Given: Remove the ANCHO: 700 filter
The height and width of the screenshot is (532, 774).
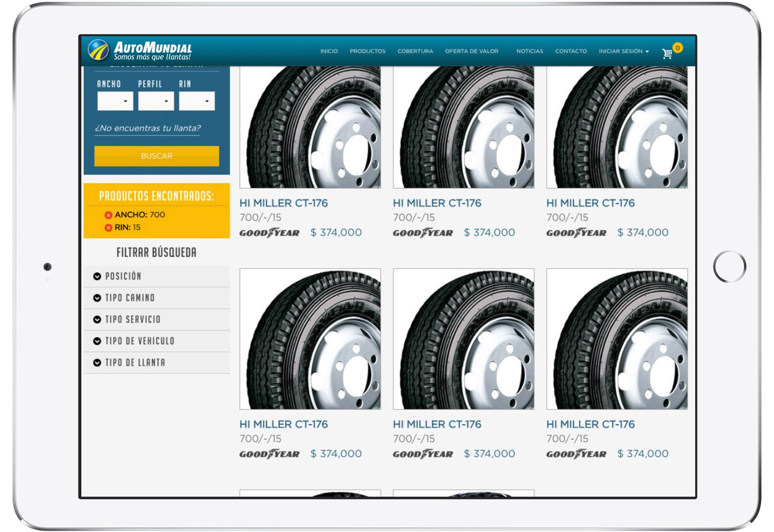Looking at the screenshot, I should pos(108,215).
